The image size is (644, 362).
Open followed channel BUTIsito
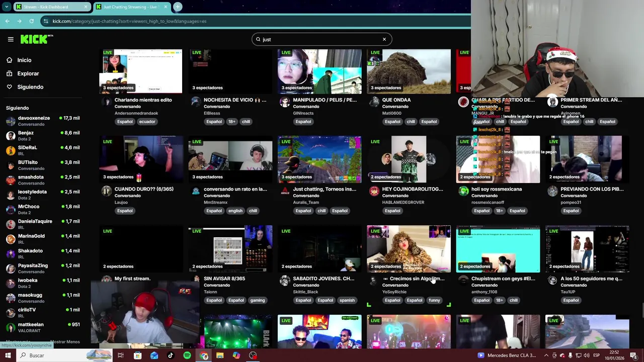[x=43, y=165]
